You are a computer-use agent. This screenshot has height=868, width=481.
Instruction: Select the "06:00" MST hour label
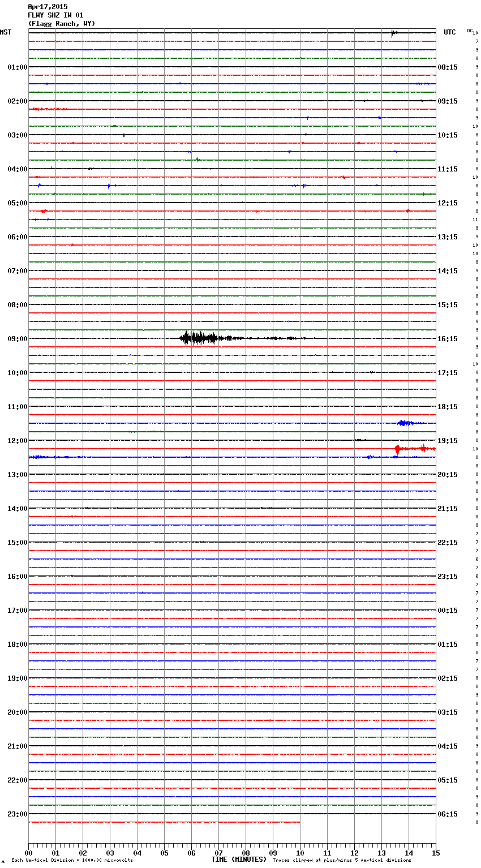pos(18,237)
